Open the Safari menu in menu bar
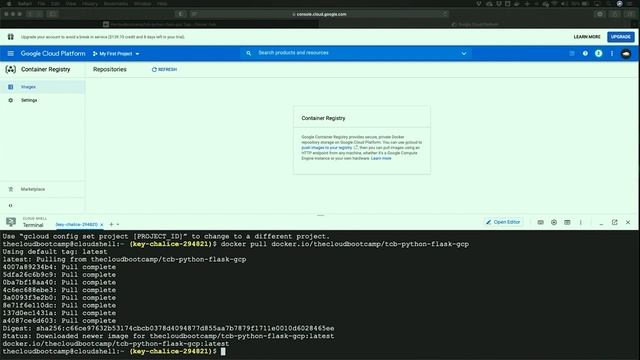This screenshot has width=640, height=360. [x=25, y=4]
